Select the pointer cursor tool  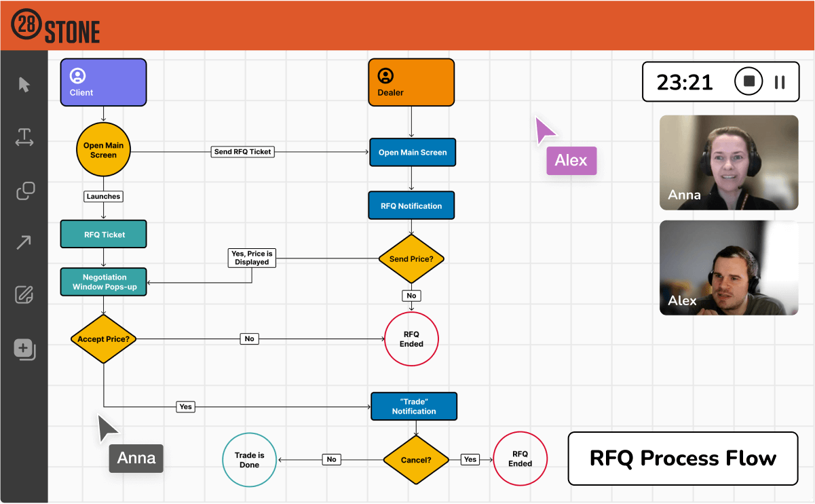24,85
